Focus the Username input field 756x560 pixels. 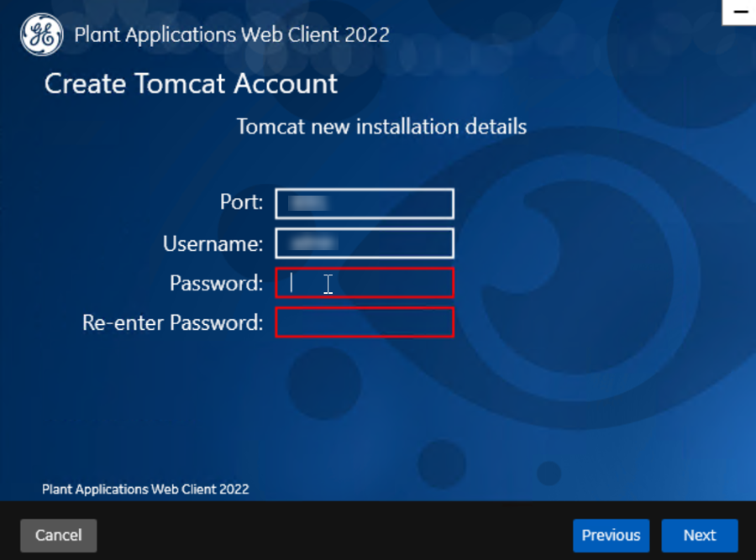tap(365, 243)
